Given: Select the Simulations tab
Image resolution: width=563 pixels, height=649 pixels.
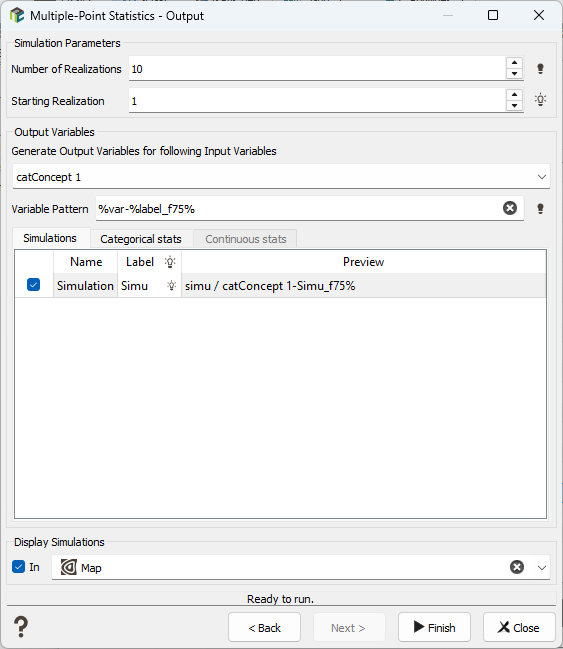Looking at the screenshot, I should pos(50,238).
